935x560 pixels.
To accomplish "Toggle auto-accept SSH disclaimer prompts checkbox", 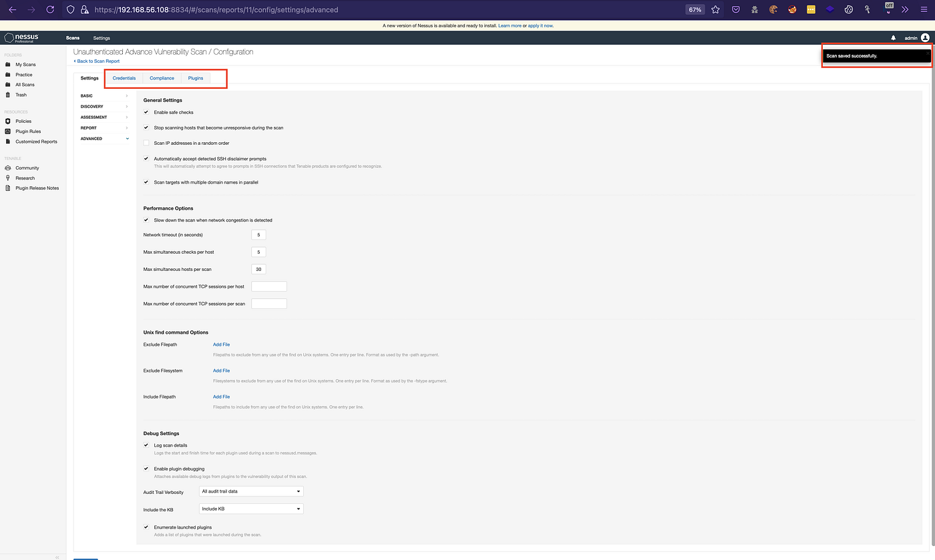I will click(146, 159).
